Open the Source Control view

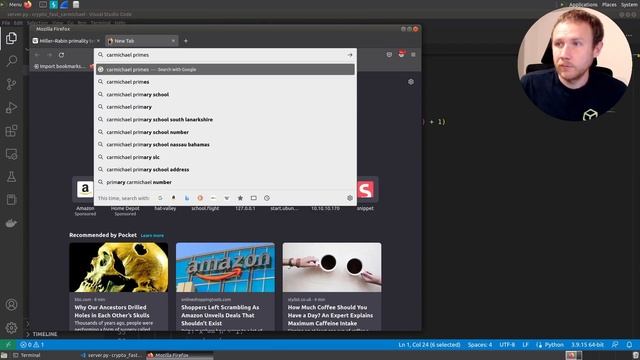point(11,84)
